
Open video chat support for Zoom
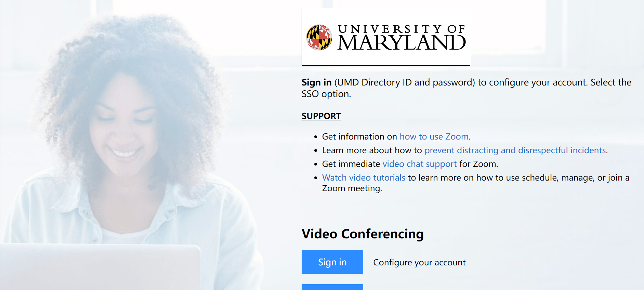[419, 164]
